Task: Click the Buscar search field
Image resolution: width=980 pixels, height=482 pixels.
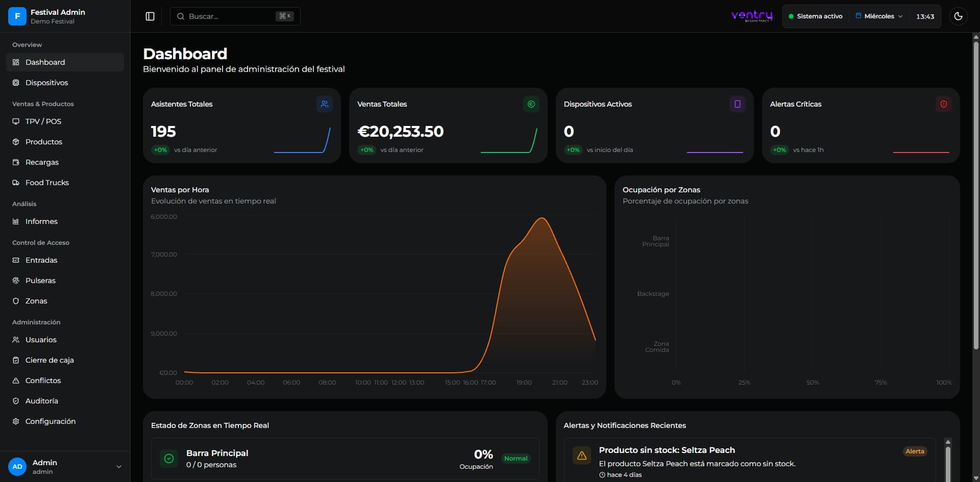Action: (235, 16)
